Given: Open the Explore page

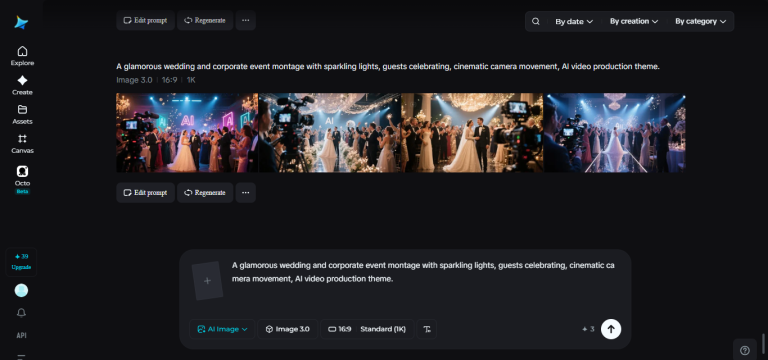Looking at the screenshot, I should [22, 56].
